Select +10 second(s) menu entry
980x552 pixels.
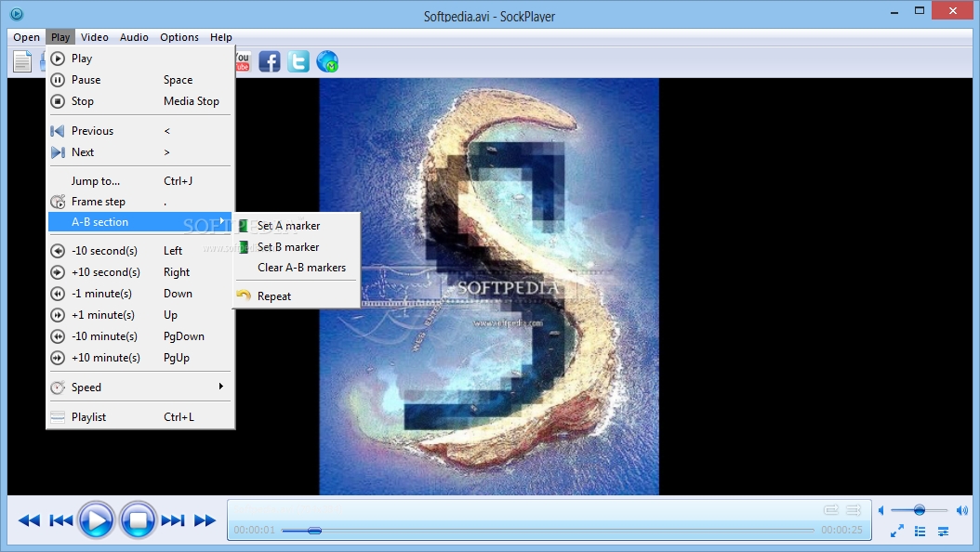coord(140,272)
